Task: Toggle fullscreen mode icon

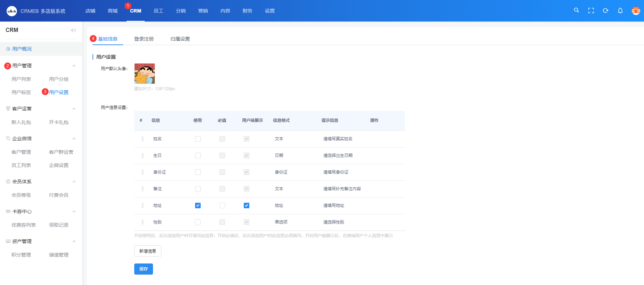Action: coord(591,11)
